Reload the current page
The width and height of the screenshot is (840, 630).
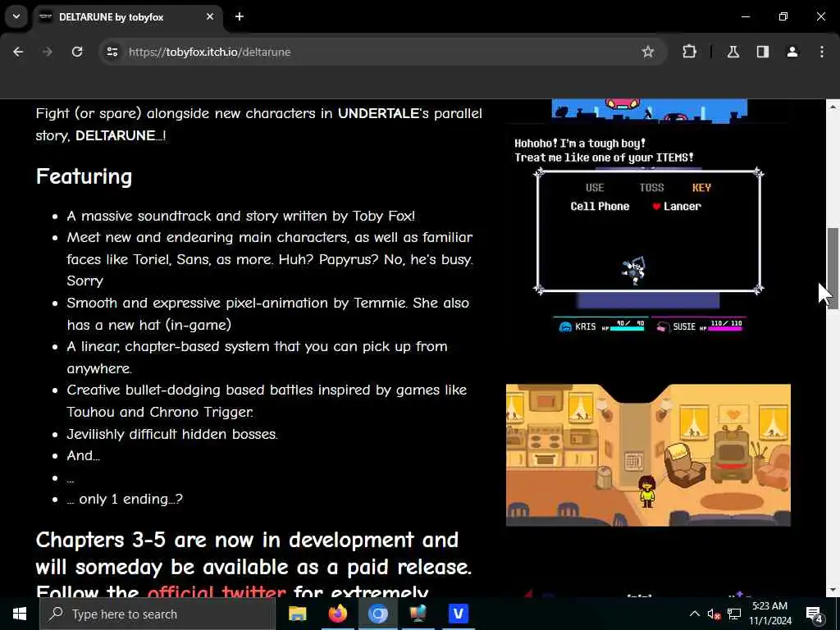77,52
